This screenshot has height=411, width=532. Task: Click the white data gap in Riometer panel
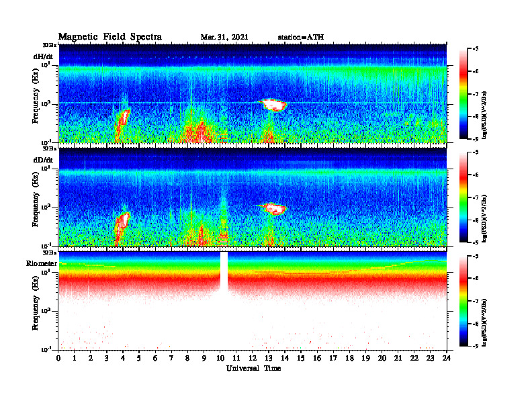(224, 271)
